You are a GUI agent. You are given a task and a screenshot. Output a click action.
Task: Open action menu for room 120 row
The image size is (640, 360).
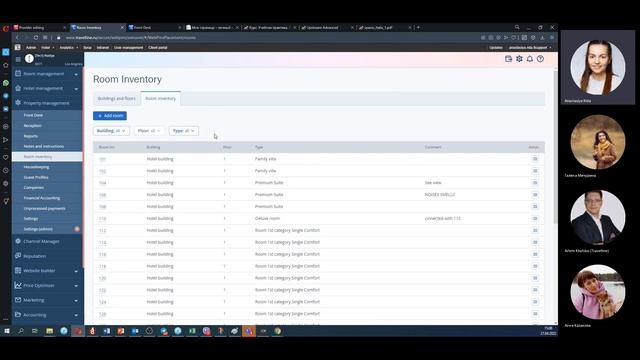click(535, 278)
